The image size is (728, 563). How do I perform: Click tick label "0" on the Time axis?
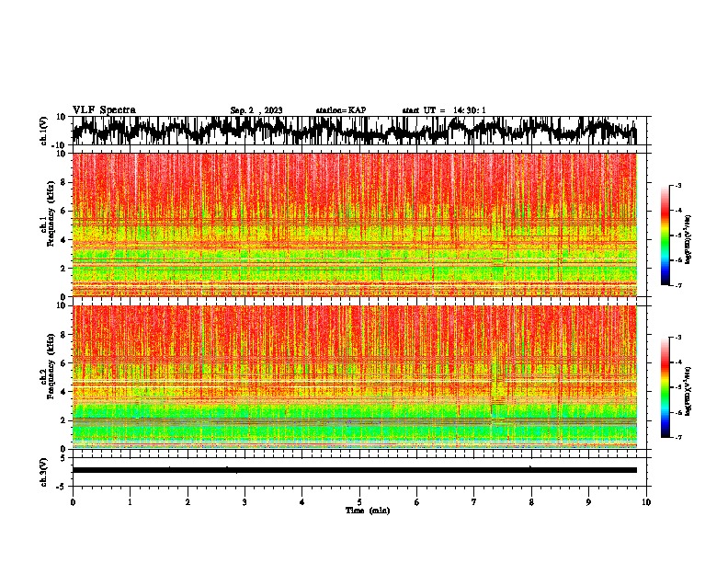coord(73,502)
